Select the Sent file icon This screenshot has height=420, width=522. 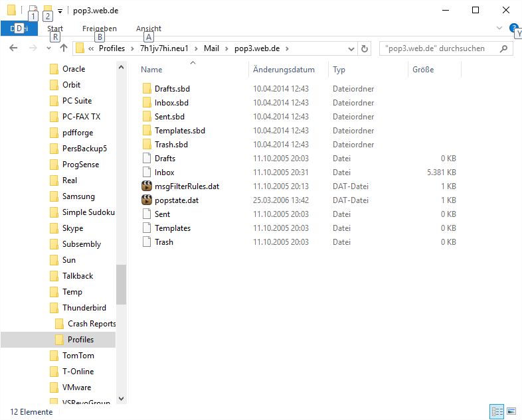tap(147, 214)
